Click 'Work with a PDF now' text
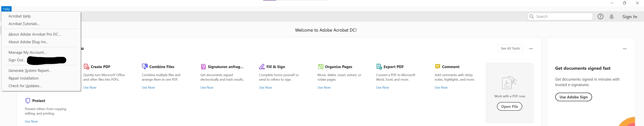644x126 pixels. [x=510, y=96]
